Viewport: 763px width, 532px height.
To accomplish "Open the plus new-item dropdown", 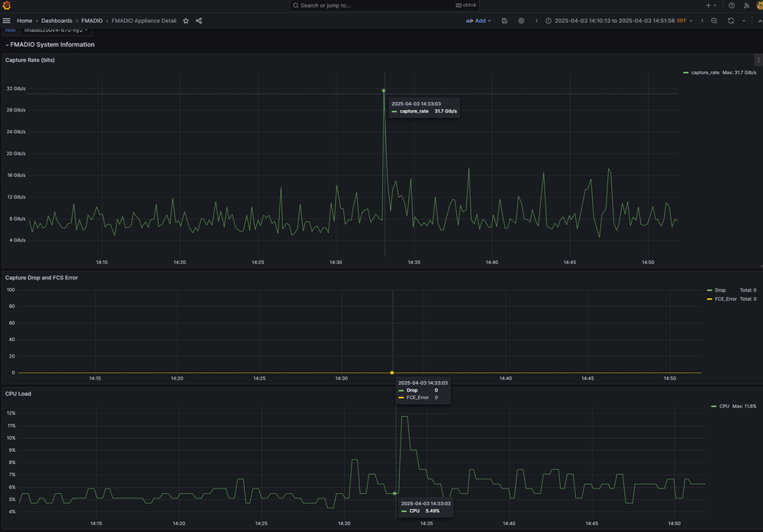I will click(x=711, y=5).
